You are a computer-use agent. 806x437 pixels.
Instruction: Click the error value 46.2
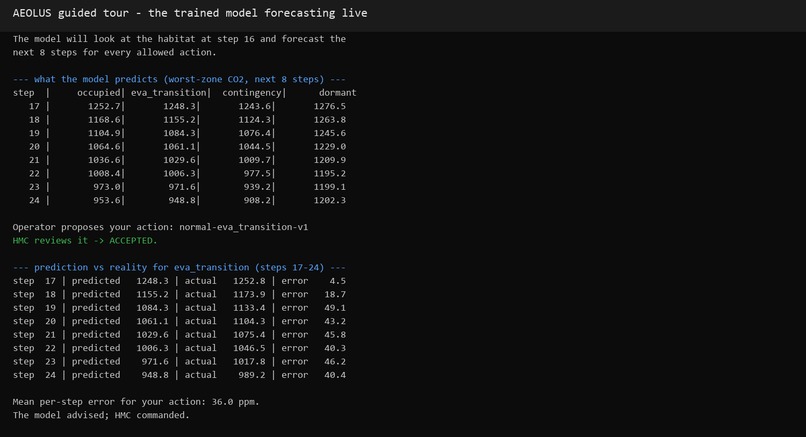(335, 361)
